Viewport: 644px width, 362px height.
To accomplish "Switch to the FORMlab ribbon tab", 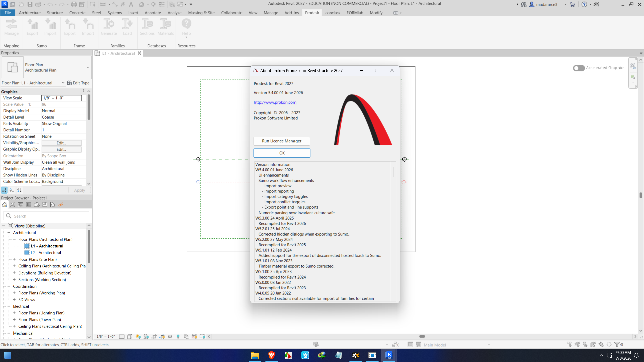I will coord(355,13).
